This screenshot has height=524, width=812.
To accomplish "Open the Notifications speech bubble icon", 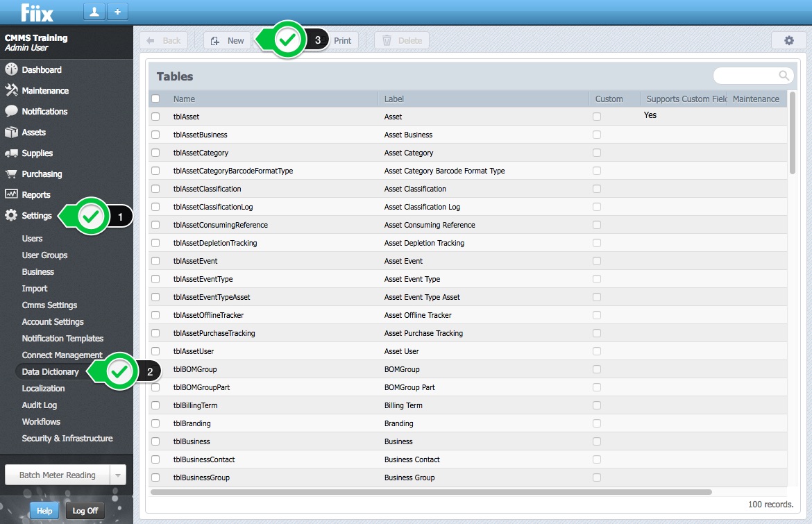I will [11, 111].
